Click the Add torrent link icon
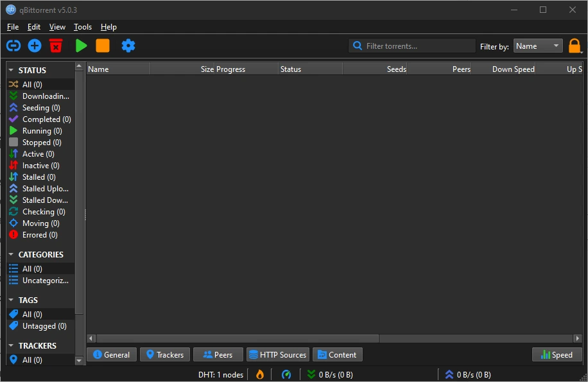The height and width of the screenshot is (382, 588). [13, 46]
